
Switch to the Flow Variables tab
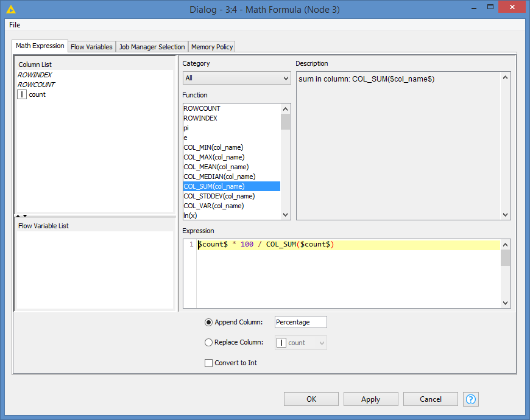tap(91, 46)
